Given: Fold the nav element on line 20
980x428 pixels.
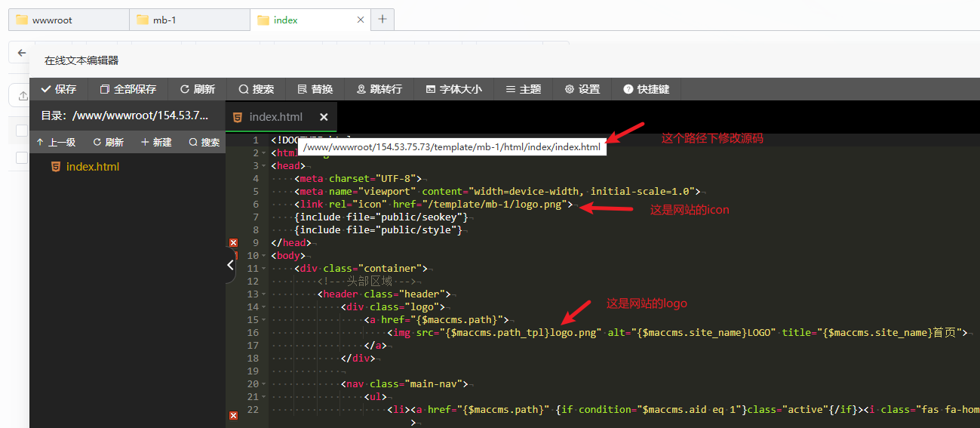Looking at the screenshot, I should tap(263, 384).
